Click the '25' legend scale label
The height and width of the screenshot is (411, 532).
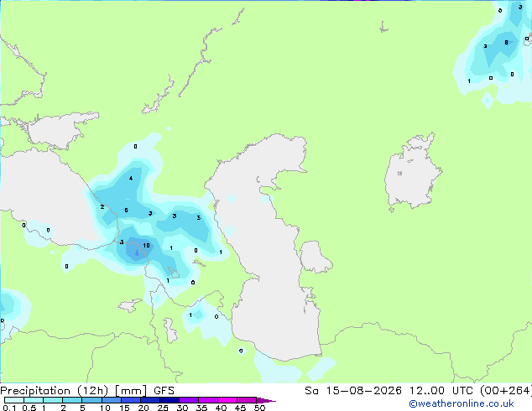click(x=163, y=408)
